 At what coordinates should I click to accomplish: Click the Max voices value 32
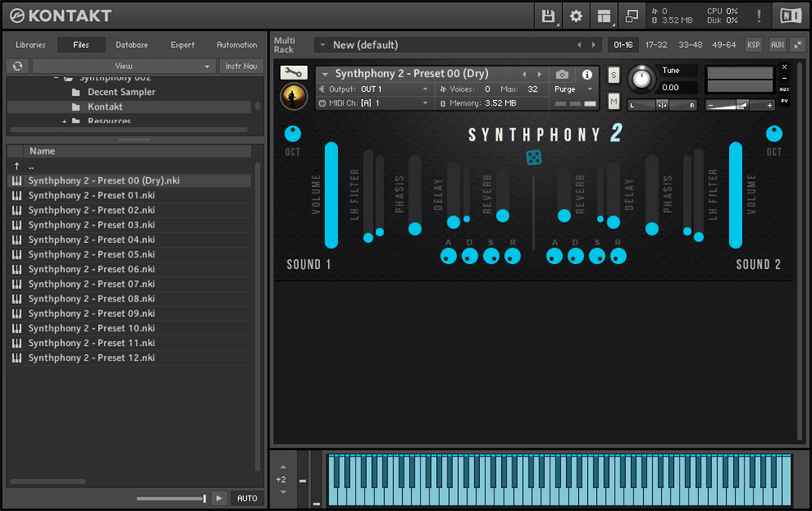(533, 89)
